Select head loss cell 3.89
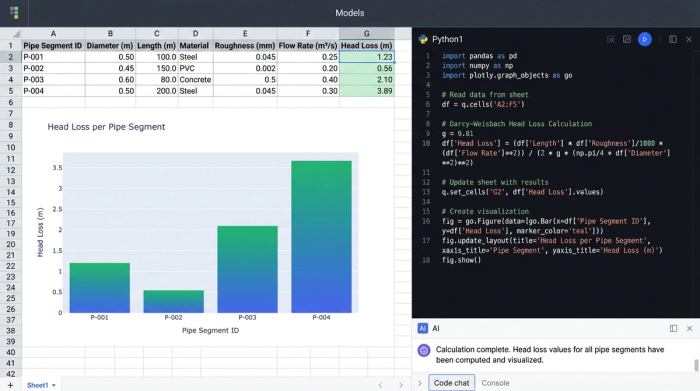The height and width of the screenshot is (391, 700). (x=367, y=91)
